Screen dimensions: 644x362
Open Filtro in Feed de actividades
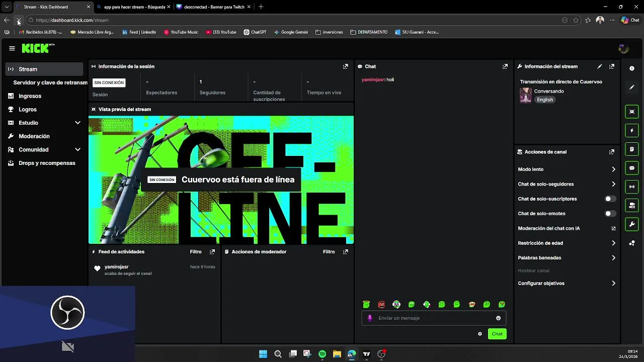(x=196, y=252)
